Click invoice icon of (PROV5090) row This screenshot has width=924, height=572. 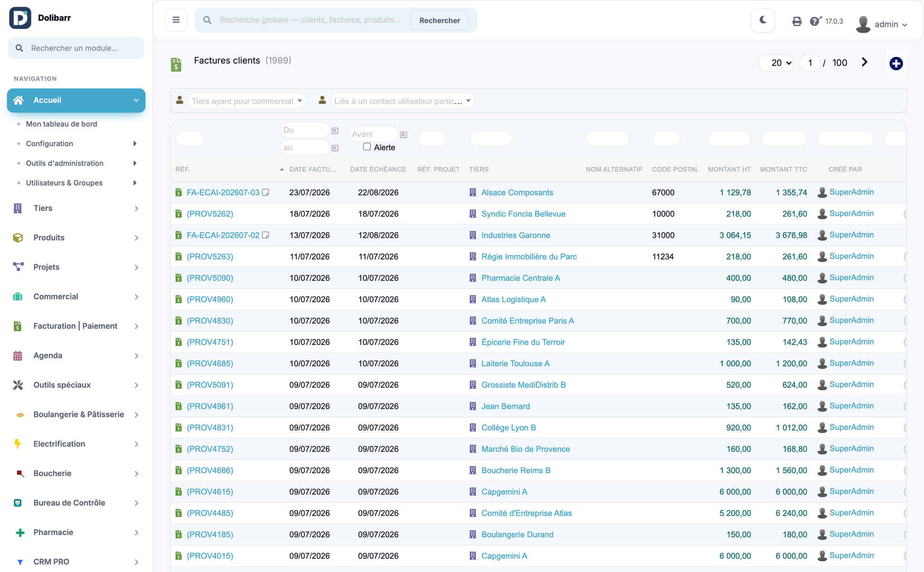point(179,278)
